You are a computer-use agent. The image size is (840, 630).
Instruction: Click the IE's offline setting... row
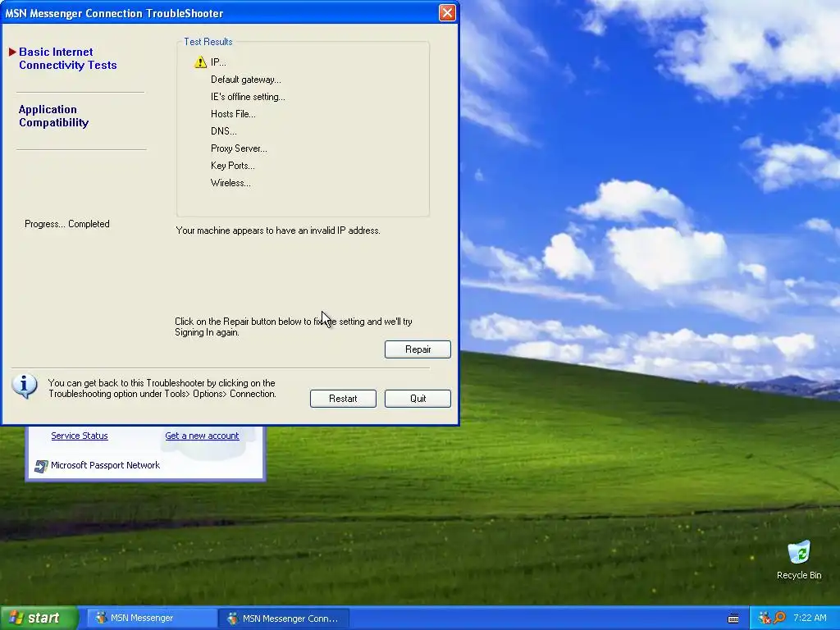tap(248, 97)
